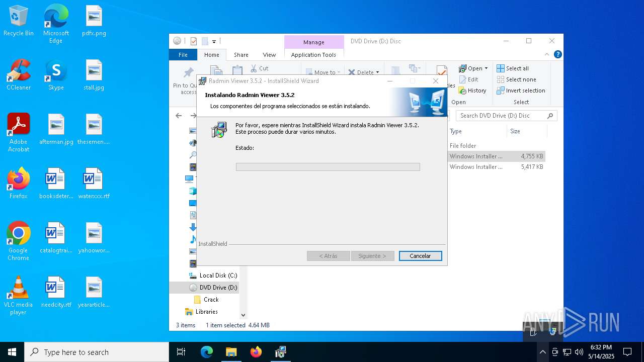
Task: Click navigation pane scroll down arrow
Action: tap(243, 315)
